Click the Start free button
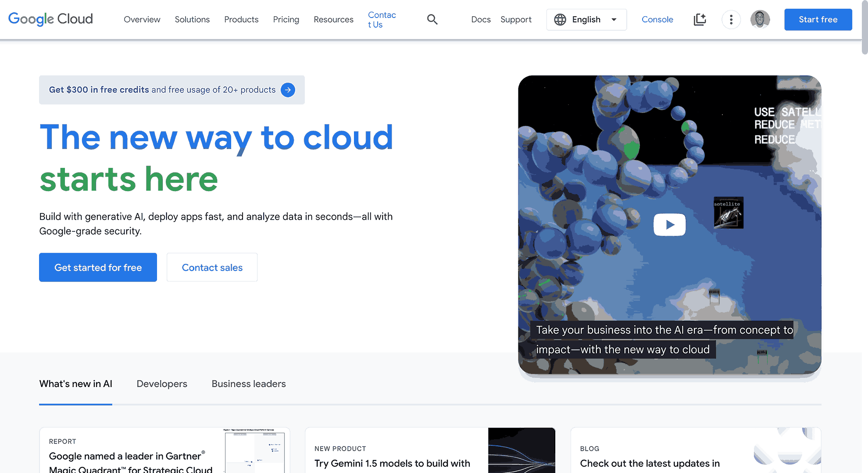 [x=818, y=19]
